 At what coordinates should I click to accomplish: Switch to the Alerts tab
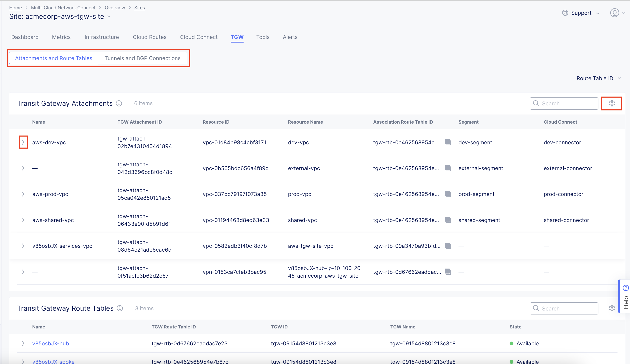(290, 37)
